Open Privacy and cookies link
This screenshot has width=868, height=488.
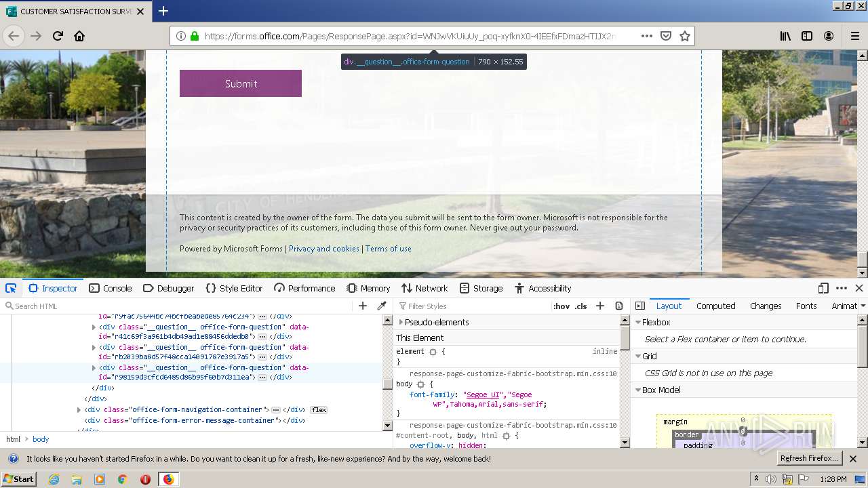click(324, 249)
